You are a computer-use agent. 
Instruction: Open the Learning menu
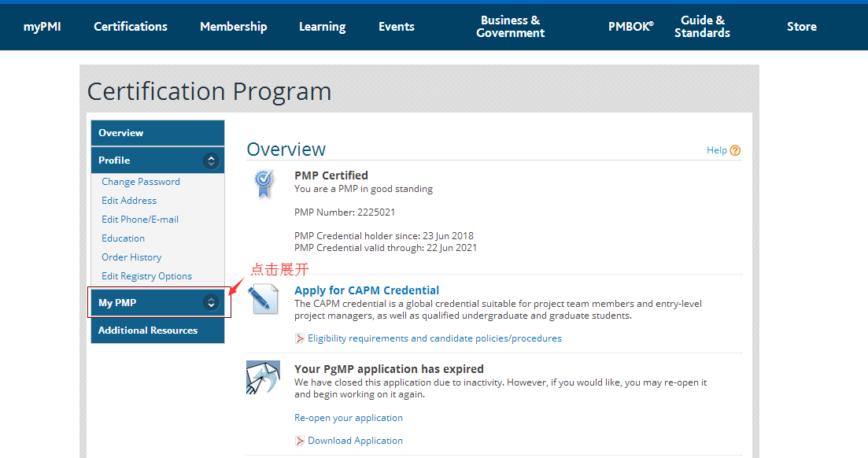(x=322, y=27)
